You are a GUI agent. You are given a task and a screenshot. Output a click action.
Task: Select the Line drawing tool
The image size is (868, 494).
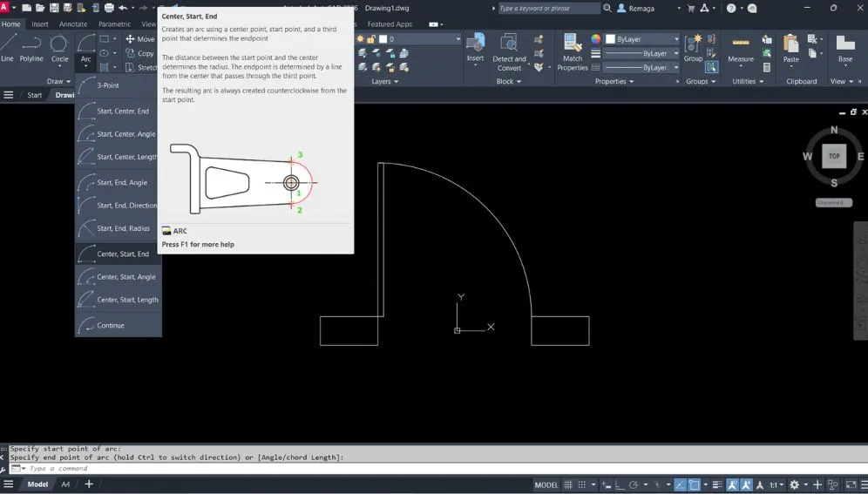point(7,47)
